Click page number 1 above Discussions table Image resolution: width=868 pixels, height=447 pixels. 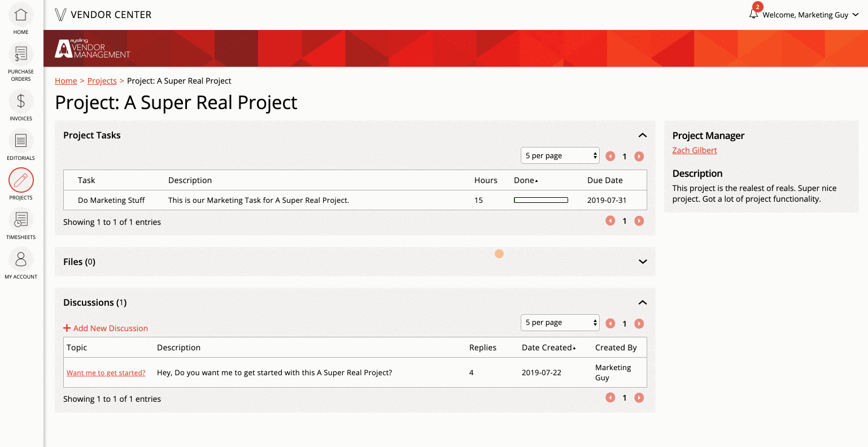[625, 324]
